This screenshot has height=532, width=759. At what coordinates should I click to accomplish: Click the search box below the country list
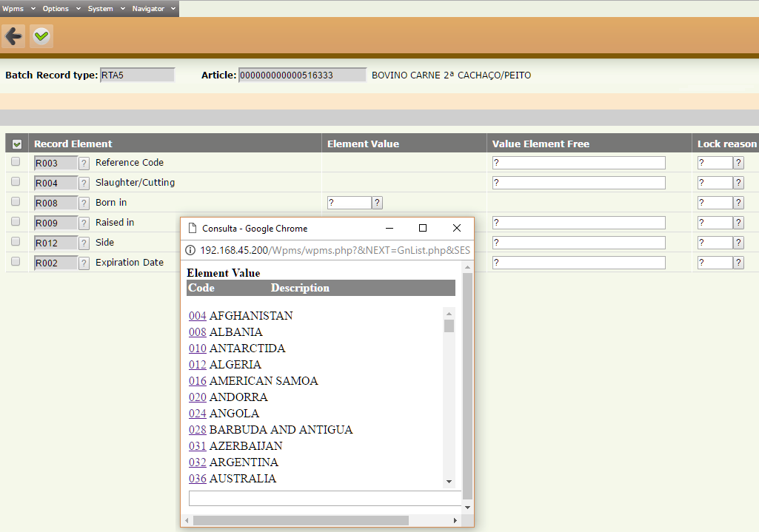tap(325, 498)
